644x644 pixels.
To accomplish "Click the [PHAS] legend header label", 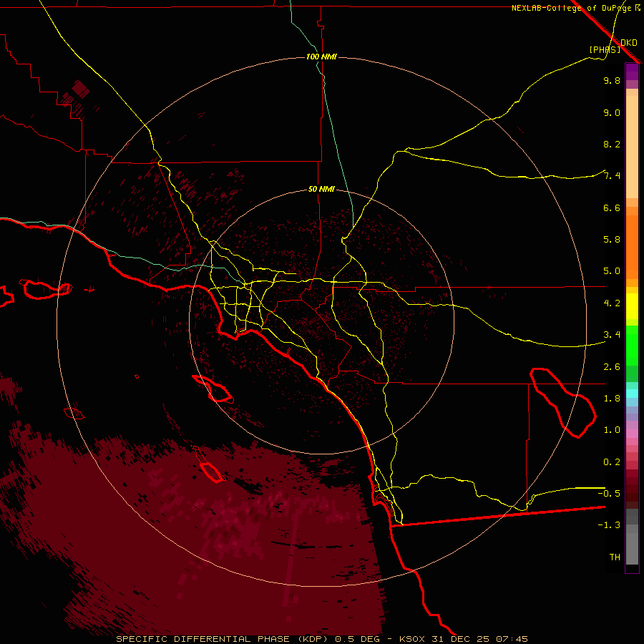I will [x=605, y=49].
